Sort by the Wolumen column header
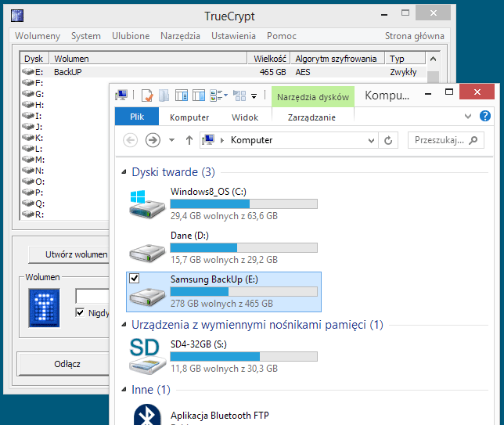The height and width of the screenshot is (425, 504). coord(148,59)
